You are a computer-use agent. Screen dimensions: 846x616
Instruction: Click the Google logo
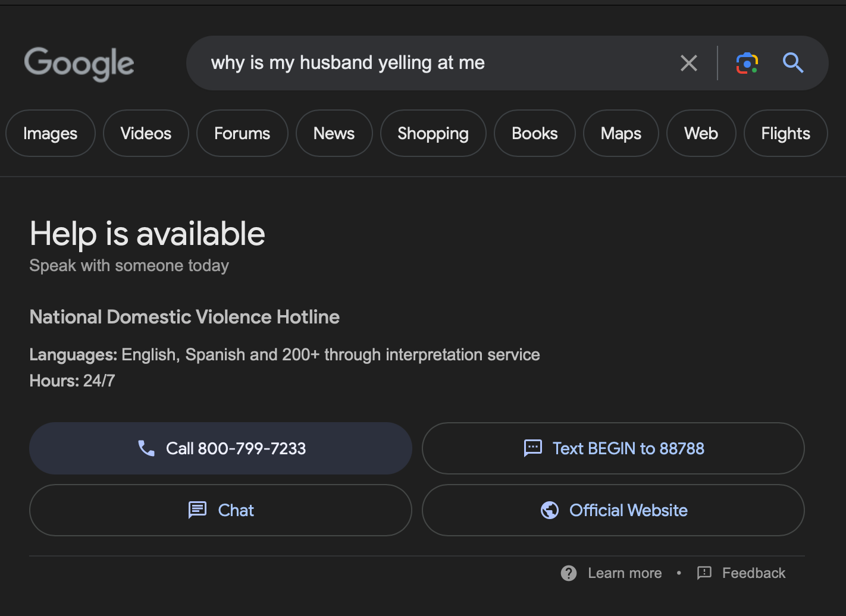[x=79, y=64]
